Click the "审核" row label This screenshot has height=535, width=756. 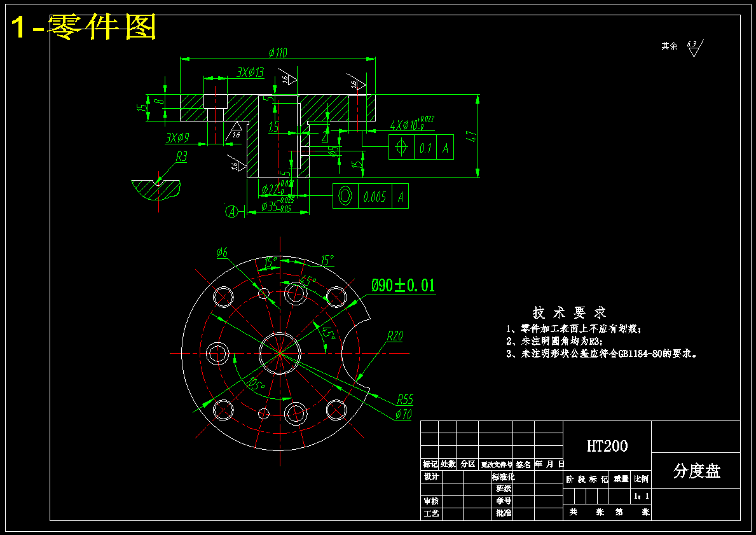coord(431,501)
